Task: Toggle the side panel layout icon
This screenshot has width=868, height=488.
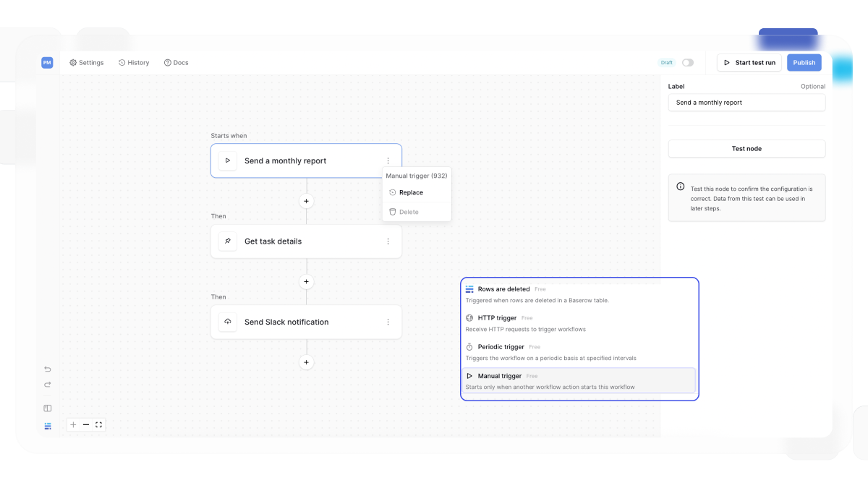Action: (48, 408)
